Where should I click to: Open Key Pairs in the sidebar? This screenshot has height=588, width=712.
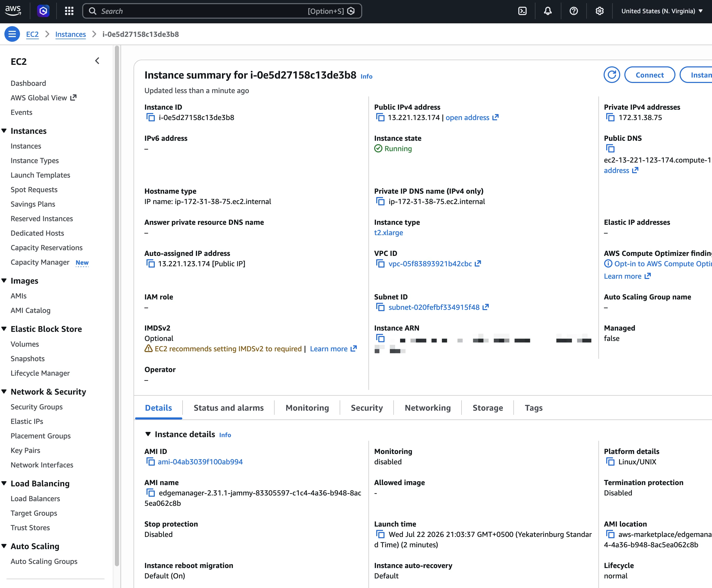point(25,451)
